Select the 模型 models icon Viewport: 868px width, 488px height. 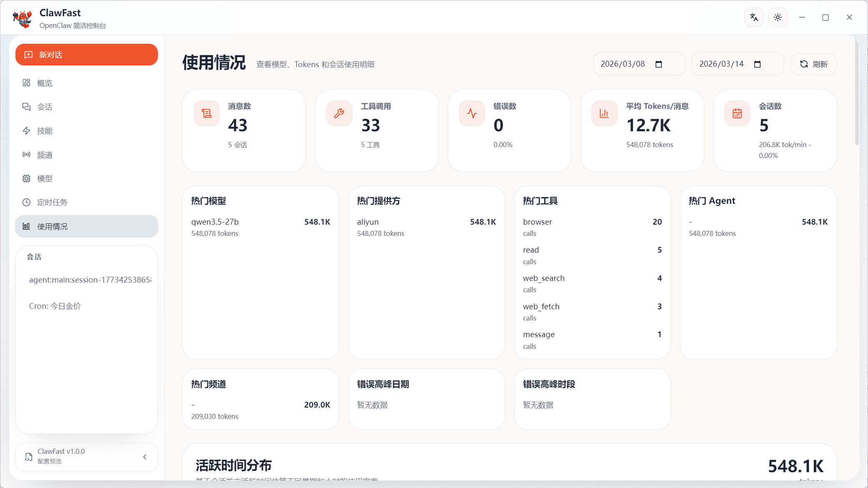click(x=26, y=178)
